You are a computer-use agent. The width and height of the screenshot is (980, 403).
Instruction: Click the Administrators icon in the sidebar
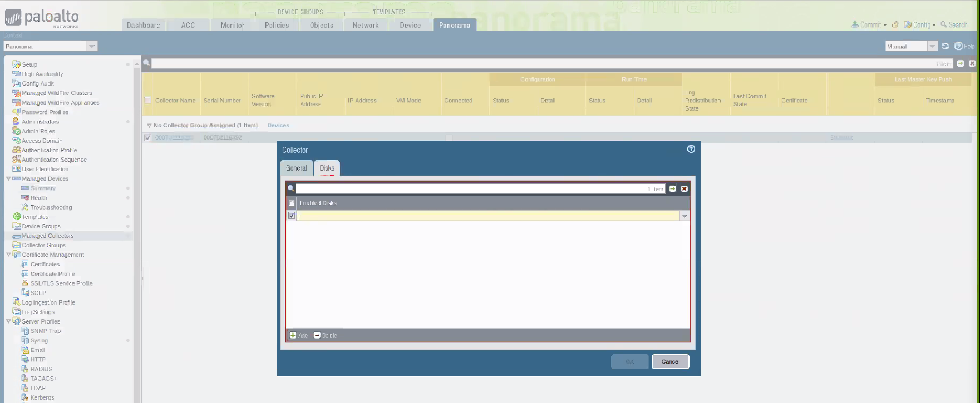click(x=16, y=121)
